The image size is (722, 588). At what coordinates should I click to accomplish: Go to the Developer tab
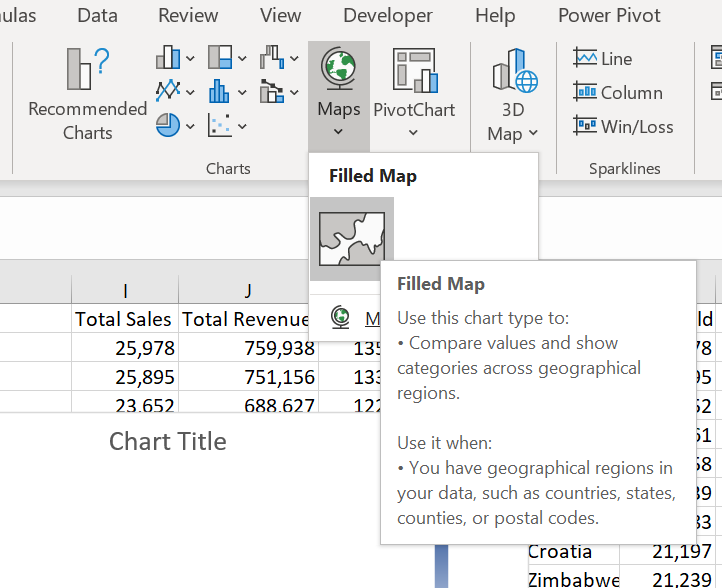coord(388,15)
